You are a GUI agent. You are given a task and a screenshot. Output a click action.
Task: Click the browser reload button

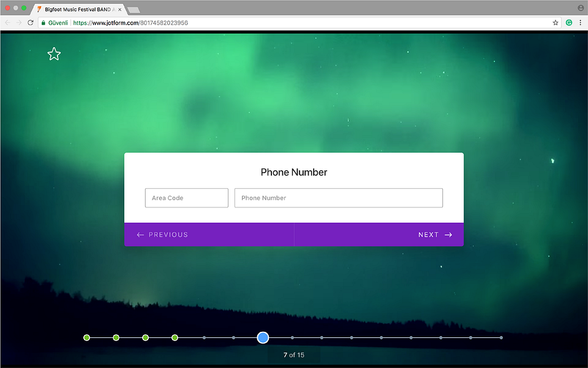click(31, 23)
